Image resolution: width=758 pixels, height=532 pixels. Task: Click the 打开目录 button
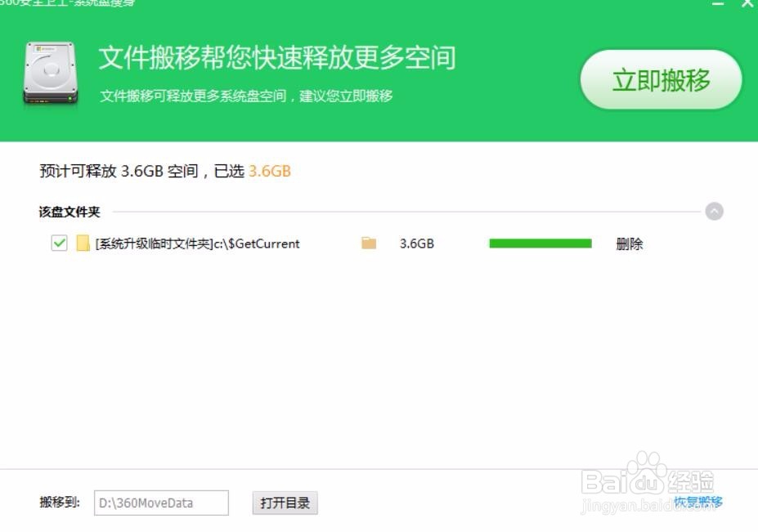coord(285,503)
